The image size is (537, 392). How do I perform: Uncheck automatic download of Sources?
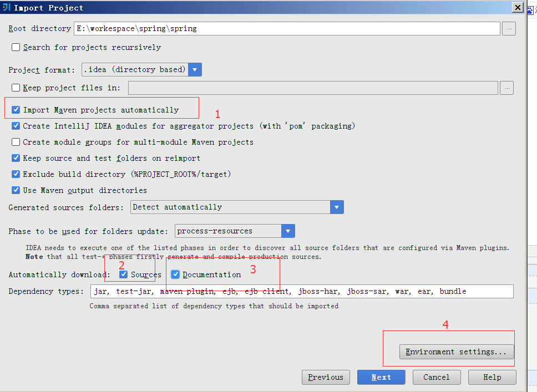click(x=123, y=274)
